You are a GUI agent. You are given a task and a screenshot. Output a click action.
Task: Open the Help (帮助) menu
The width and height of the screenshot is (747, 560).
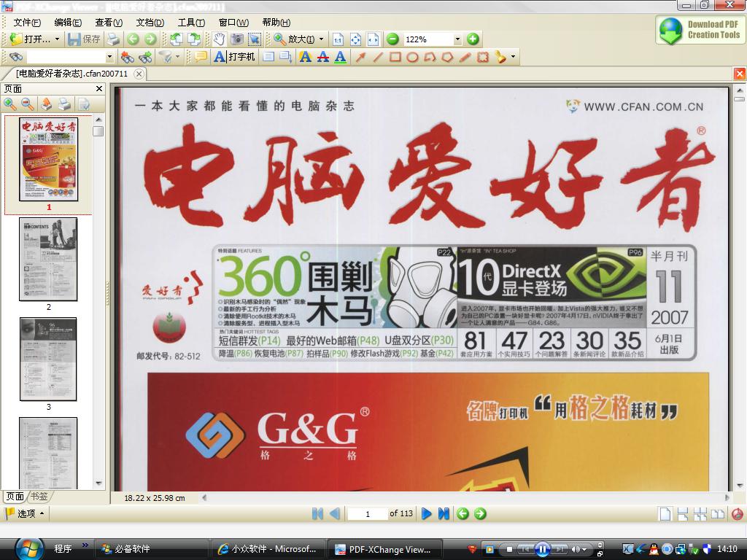(x=276, y=23)
